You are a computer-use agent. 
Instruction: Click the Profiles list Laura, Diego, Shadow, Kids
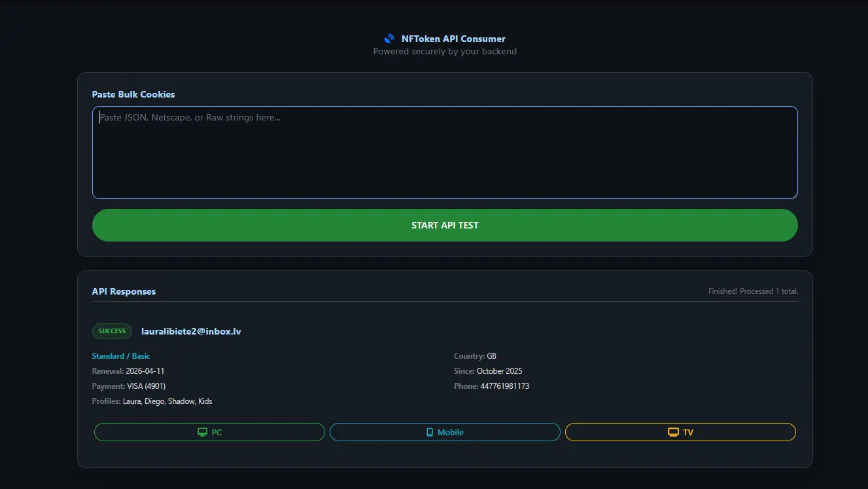(x=167, y=401)
